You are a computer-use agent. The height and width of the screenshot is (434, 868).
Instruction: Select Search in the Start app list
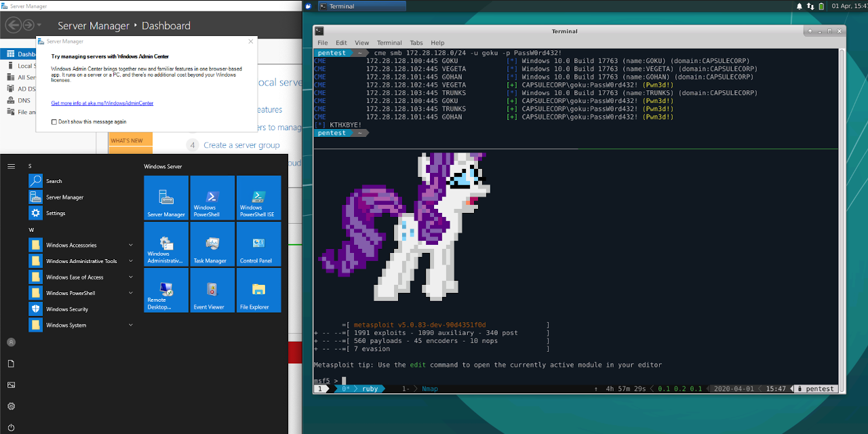(x=54, y=181)
